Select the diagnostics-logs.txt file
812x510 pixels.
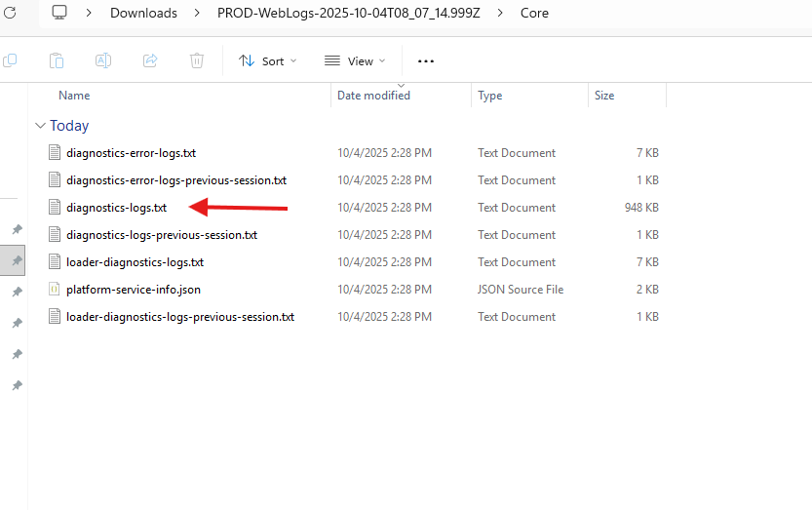point(116,208)
